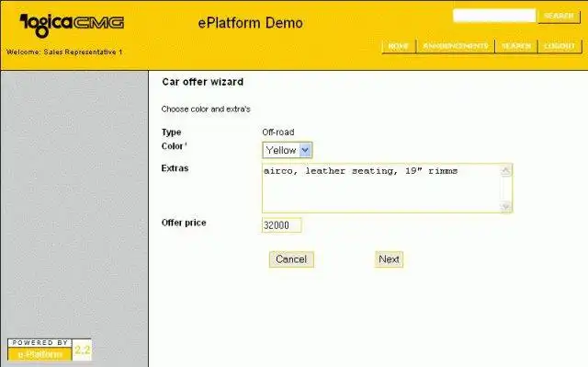Click the Offer price input field
588x367 pixels.
tap(282, 225)
